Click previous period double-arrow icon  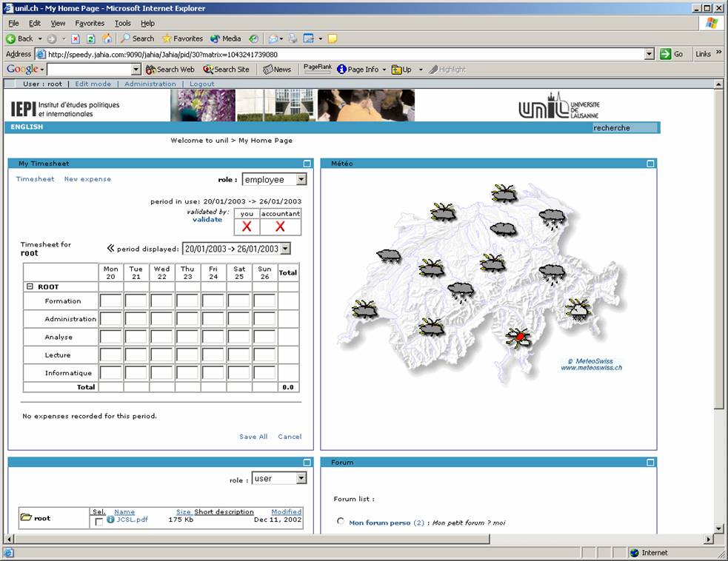[111, 249]
